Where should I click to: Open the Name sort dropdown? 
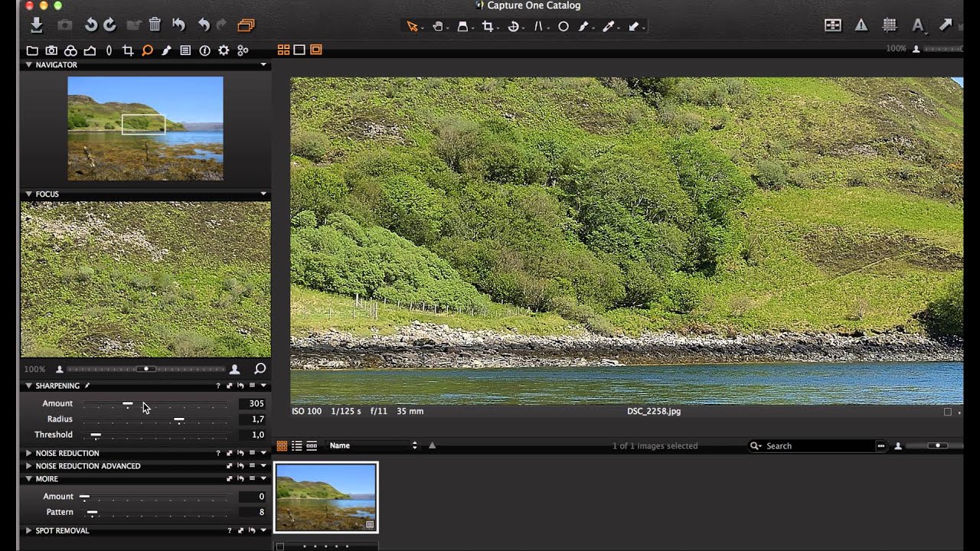click(374, 445)
